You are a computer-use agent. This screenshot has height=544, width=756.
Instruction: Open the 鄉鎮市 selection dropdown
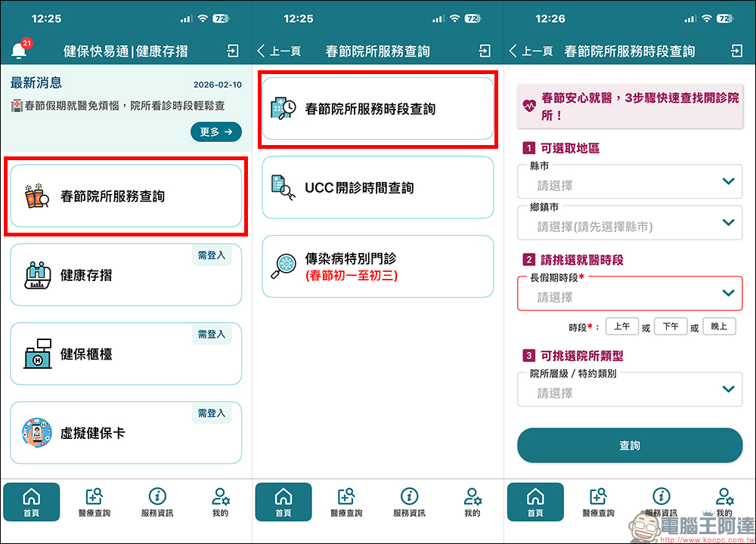pyautogui.click(x=630, y=223)
